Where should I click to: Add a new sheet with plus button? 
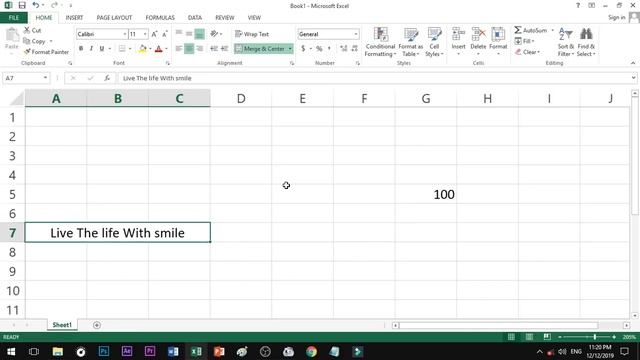pos(97,325)
